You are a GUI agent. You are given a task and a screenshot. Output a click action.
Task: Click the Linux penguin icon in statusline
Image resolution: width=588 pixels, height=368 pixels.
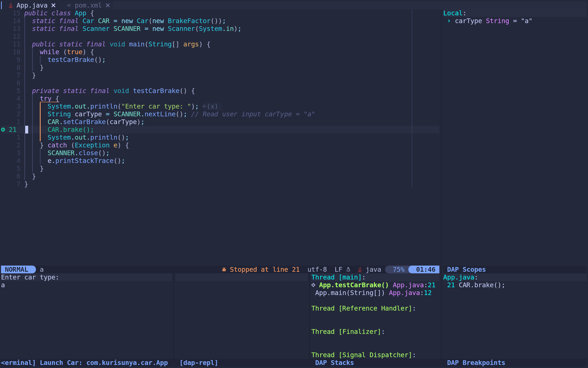[348, 269]
